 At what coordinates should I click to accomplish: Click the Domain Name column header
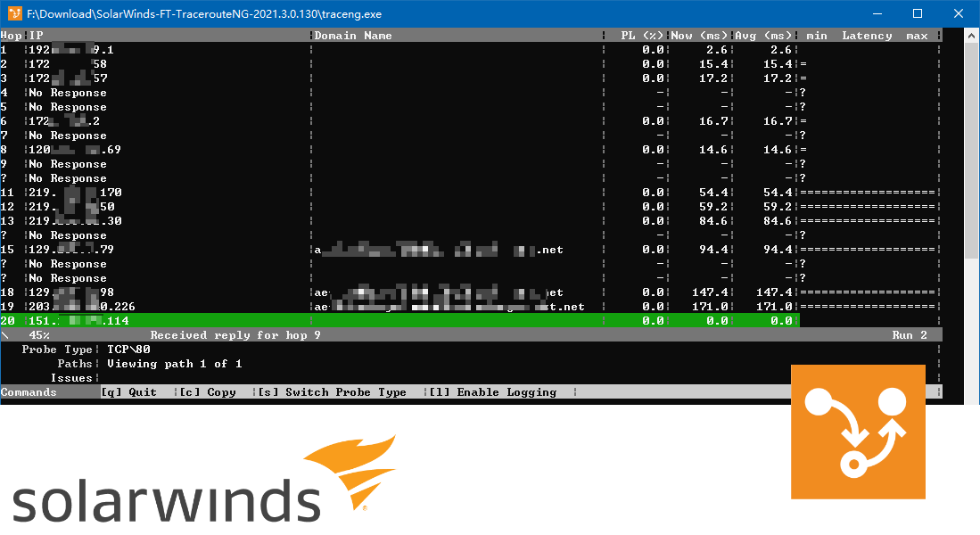click(x=353, y=36)
